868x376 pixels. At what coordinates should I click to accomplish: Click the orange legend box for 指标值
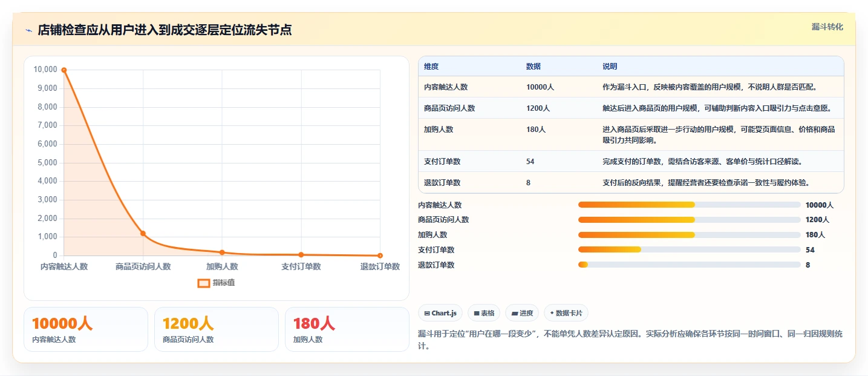[x=204, y=283]
